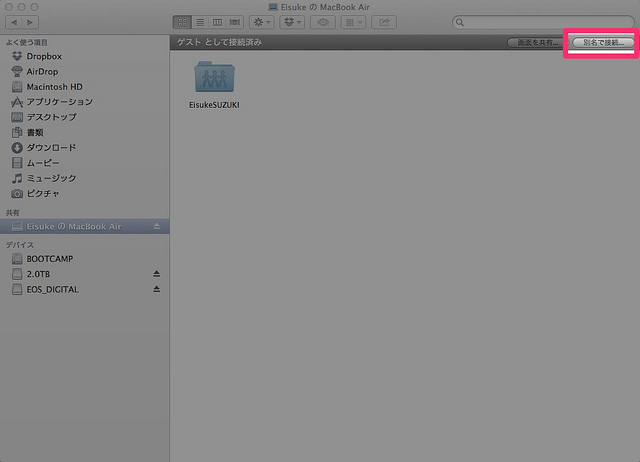Open ミュージック in the sidebar
Viewport: 640px width, 462px height.
point(85,178)
